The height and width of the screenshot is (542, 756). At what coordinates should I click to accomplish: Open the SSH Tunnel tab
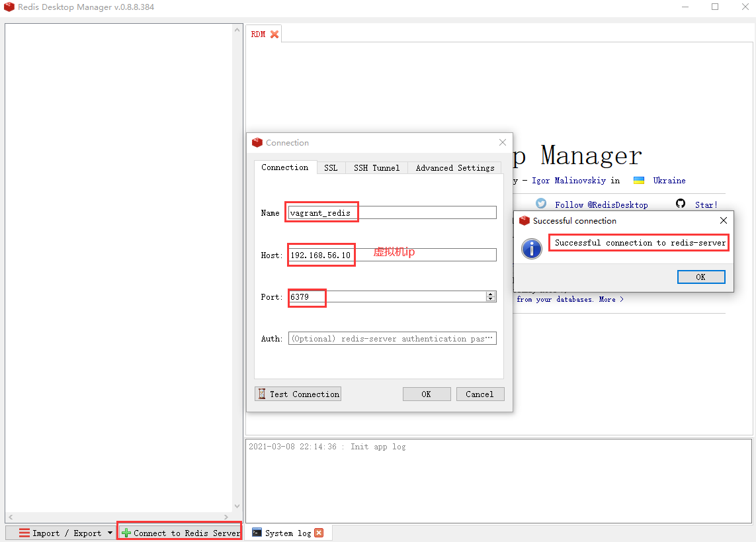[376, 168]
